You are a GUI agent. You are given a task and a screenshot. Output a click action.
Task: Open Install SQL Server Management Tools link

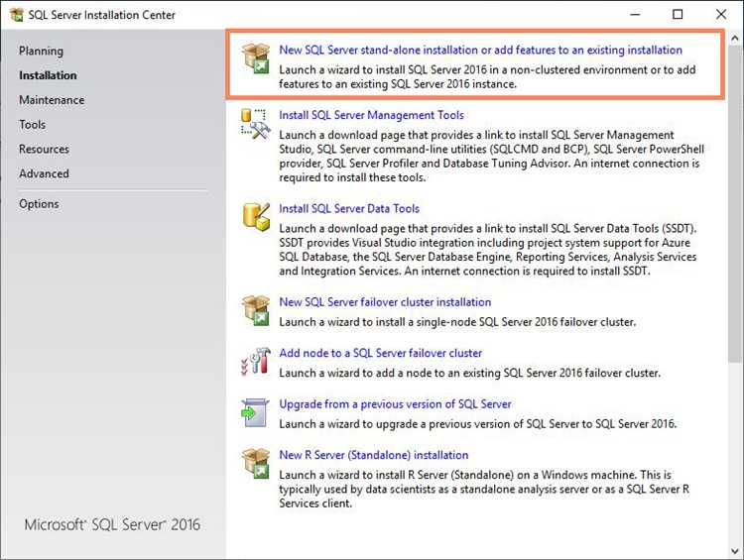click(x=372, y=115)
